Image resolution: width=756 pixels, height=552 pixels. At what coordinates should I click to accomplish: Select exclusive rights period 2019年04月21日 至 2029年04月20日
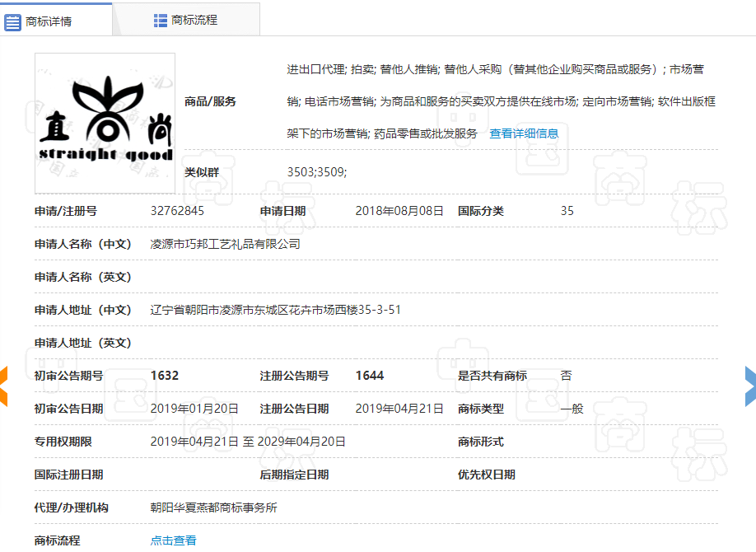[248, 442]
